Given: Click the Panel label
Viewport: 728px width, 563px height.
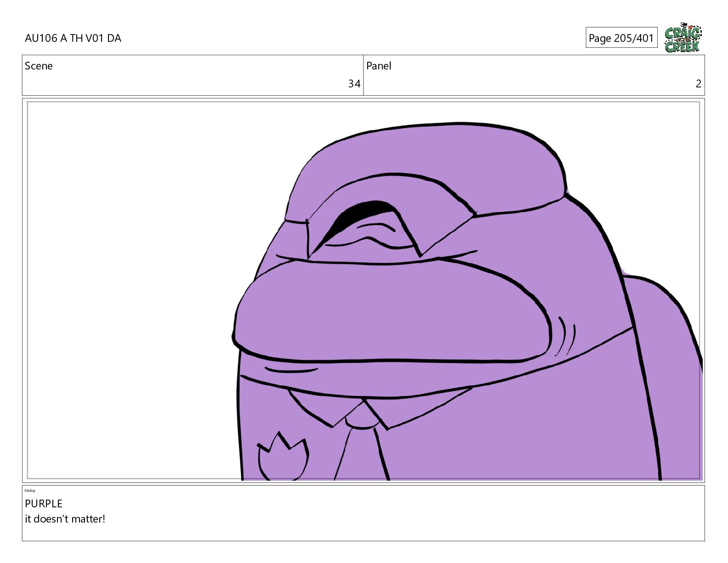Looking at the screenshot, I should click(x=379, y=66).
